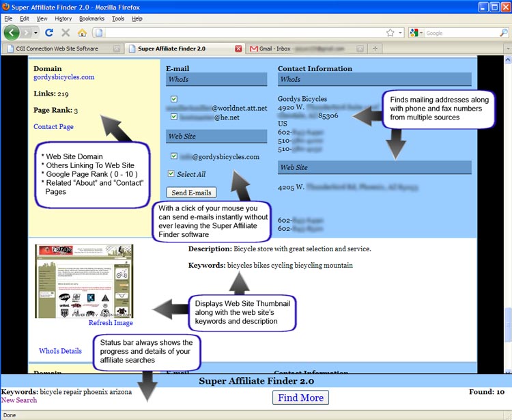The width and height of the screenshot is (512, 420).
Task: Uncheck the worldnet.att.net email checkbox
Action: [174, 99]
